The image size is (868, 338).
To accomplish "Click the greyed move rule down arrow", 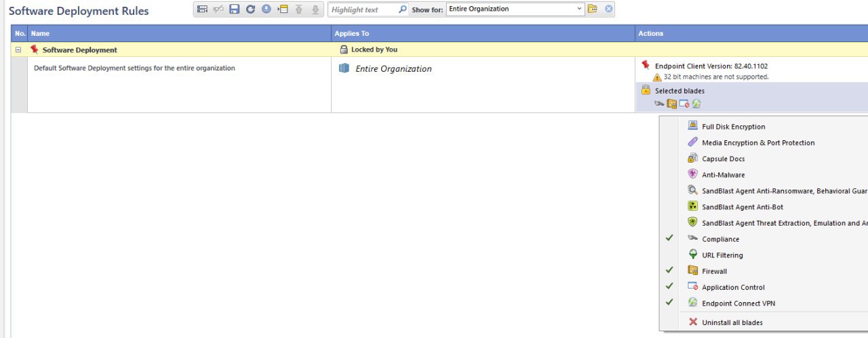I will (x=315, y=9).
